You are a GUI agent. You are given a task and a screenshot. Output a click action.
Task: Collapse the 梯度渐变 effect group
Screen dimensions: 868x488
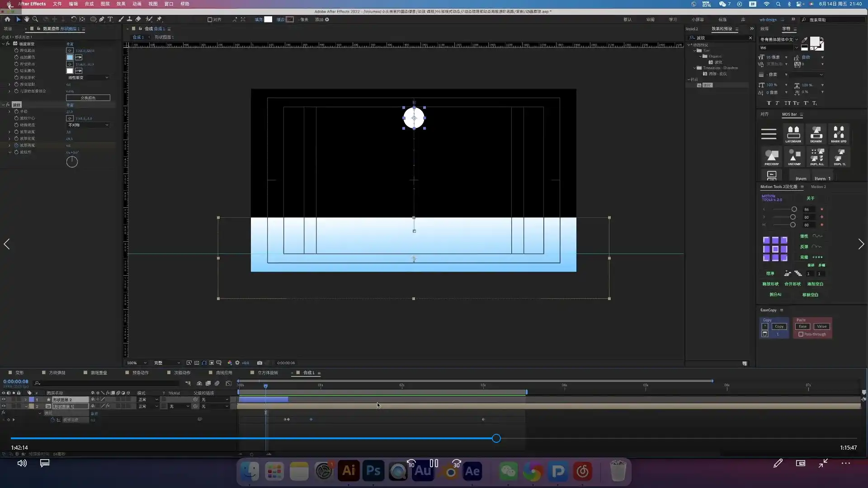(x=3, y=44)
